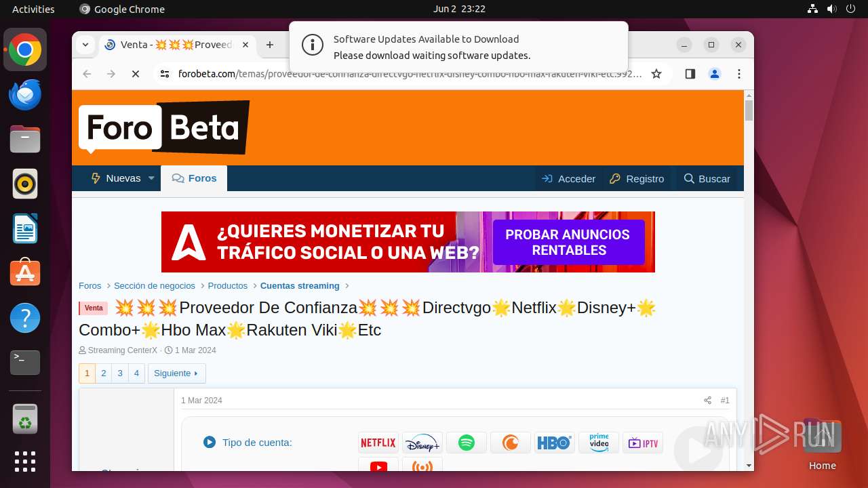
Task: Open the network status icon in top bar
Action: pos(813,9)
